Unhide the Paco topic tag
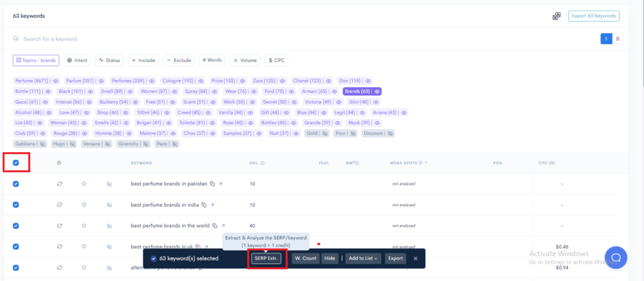This screenshot has height=281, width=644. (175, 144)
